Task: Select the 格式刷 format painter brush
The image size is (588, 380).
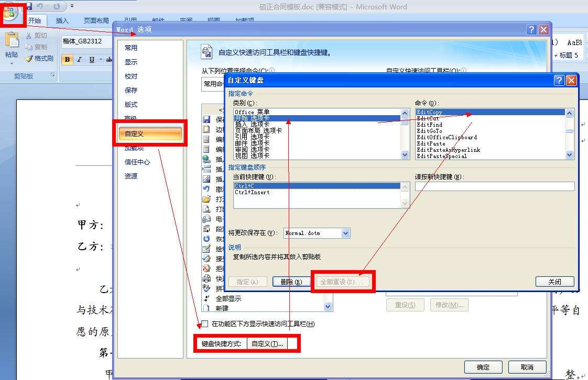Action: [x=29, y=59]
